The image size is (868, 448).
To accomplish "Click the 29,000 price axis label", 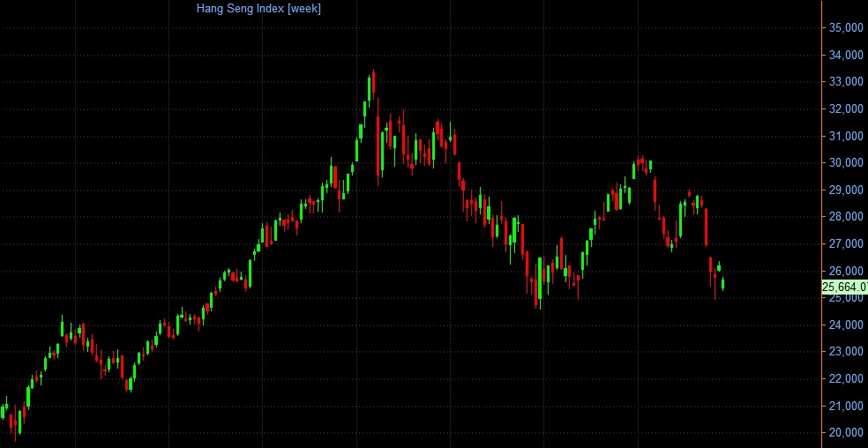I will tap(846, 190).
